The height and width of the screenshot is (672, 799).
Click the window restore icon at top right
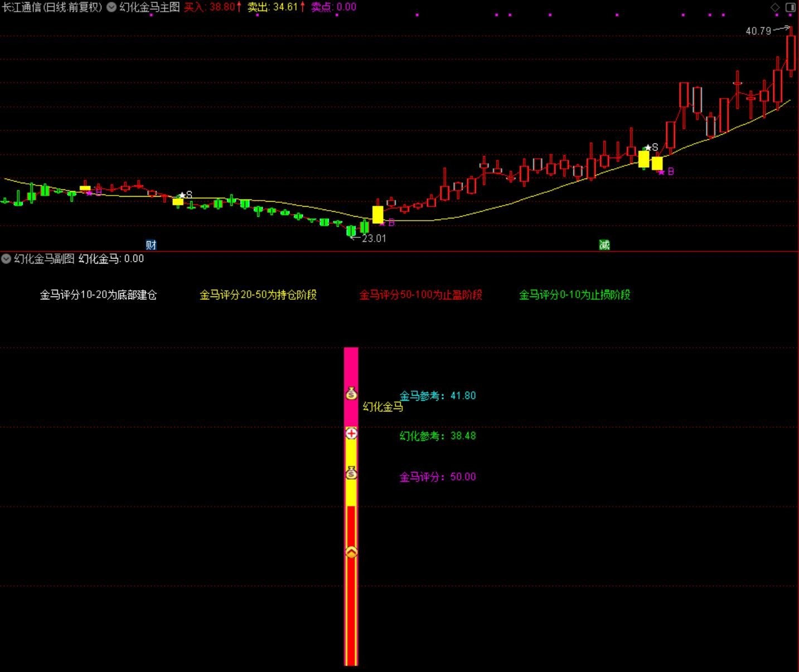click(x=791, y=7)
